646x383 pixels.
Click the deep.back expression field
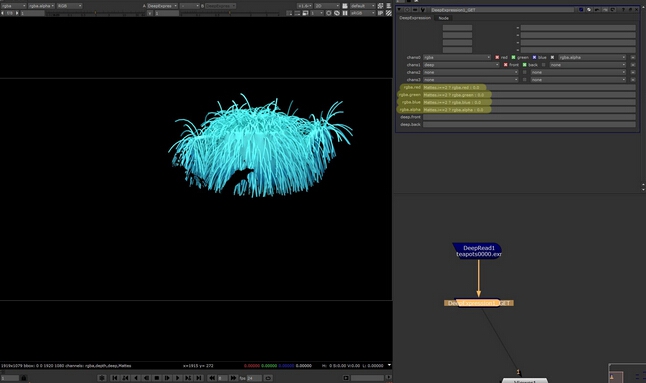(529, 124)
